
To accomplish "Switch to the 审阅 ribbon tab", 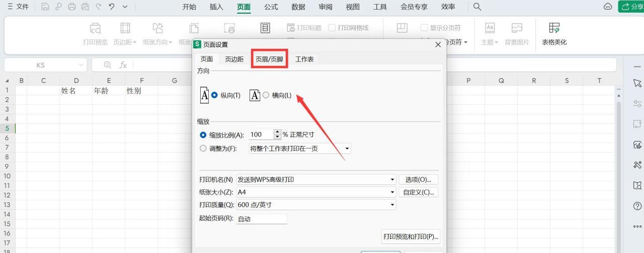I will coord(326,7).
